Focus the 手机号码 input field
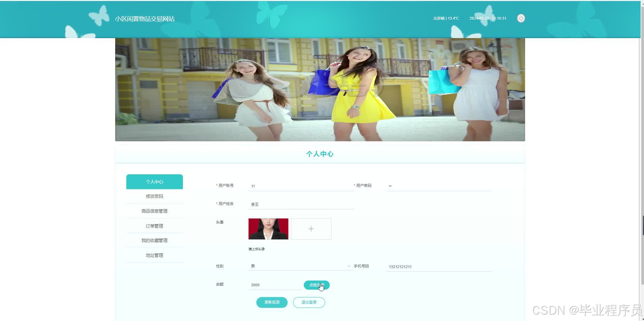Image resolution: width=644 pixels, height=321 pixels. 439,267
